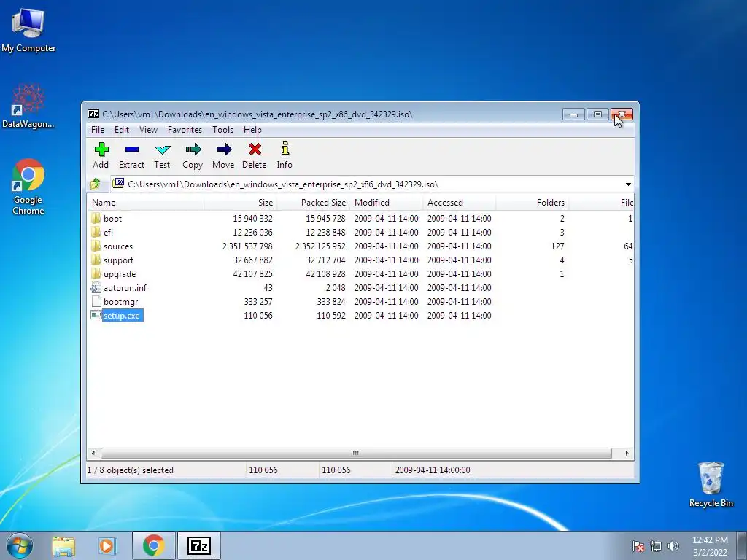Screen dimensions: 747x560
Task: Click the setup.exe file icon
Action: (x=96, y=315)
